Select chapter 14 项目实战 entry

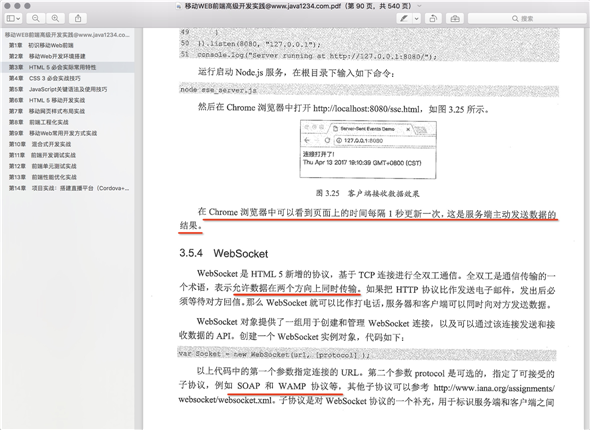pyautogui.click(x=68, y=188)
